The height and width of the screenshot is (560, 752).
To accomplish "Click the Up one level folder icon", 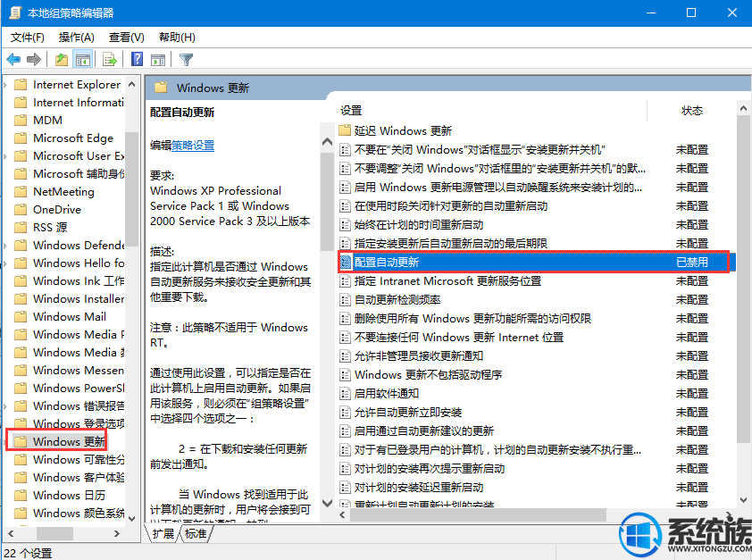I will pyautogui.click(x=62, y=60).
